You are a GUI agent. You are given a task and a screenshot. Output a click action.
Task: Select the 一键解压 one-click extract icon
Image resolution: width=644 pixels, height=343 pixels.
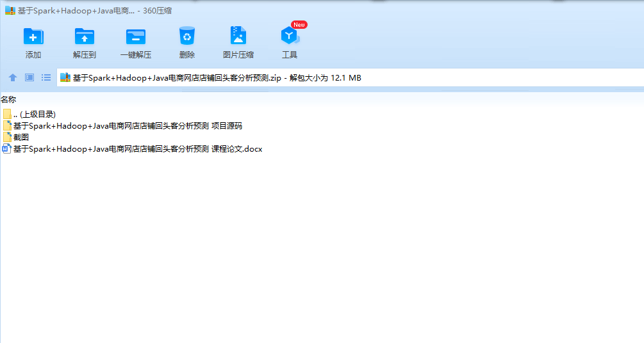136,36
